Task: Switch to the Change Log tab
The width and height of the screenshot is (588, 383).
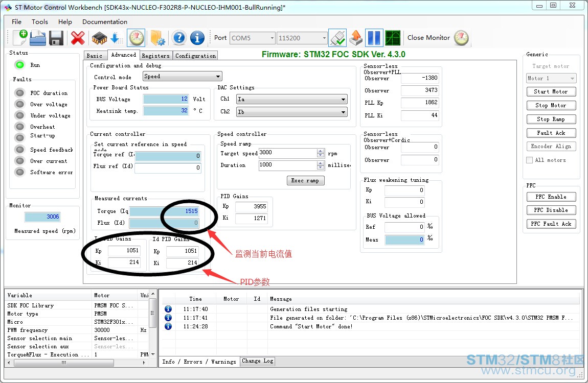Action: 257,361
